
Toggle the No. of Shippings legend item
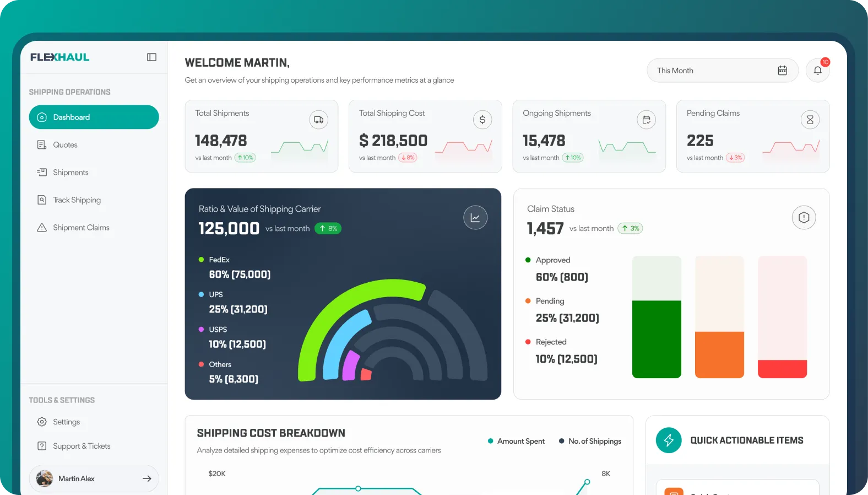point(590,441)
